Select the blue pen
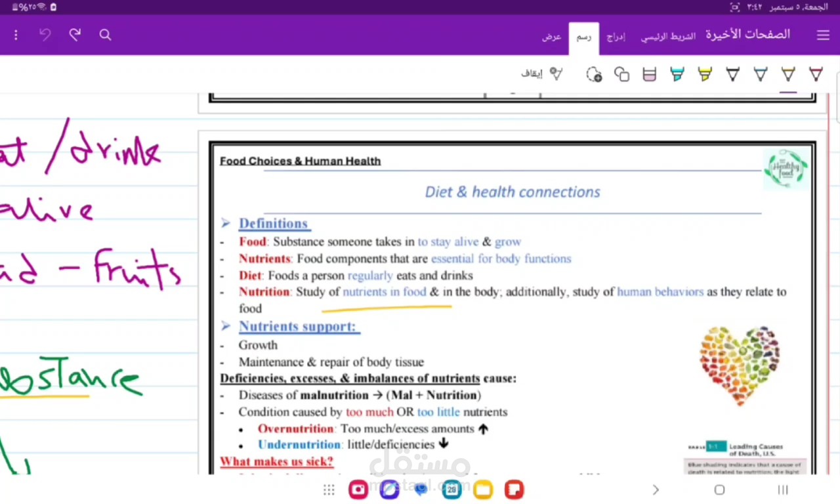 coord(761,74)
